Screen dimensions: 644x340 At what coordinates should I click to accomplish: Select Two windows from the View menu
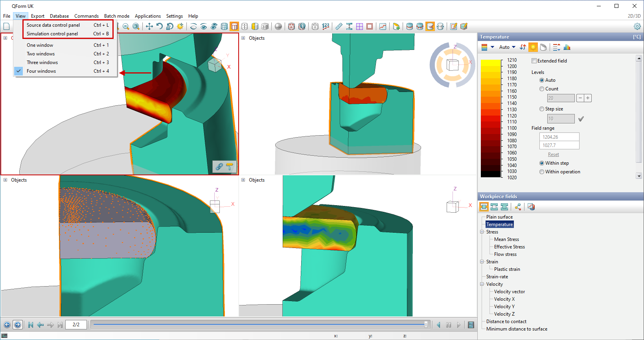click(x=41, y=54)
